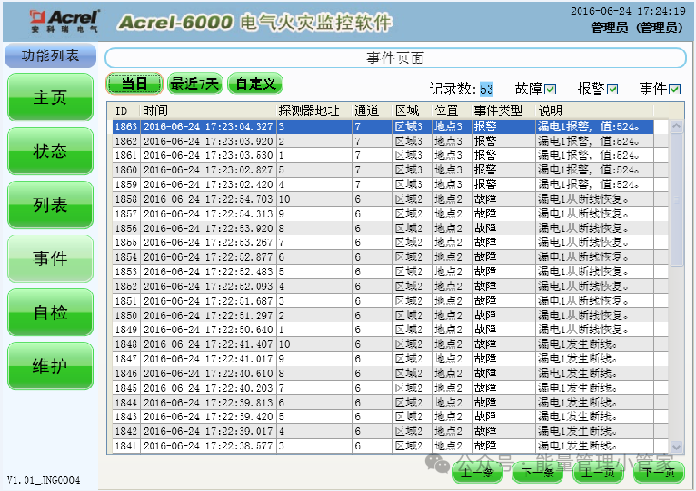Image resolution: width=696 pixels, height=491 pixels.
Task: Click the 事件类型 column header
Action: tap(503, 111)
